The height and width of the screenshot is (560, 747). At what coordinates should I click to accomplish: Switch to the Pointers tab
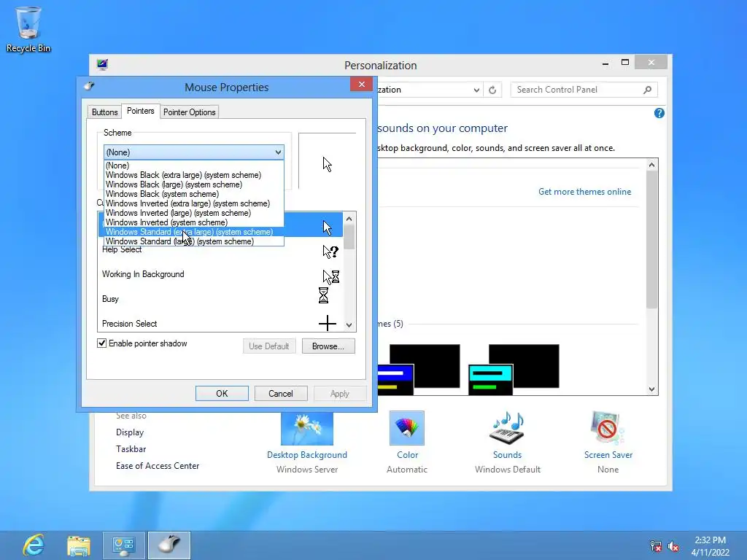pyautogui.click(x=141, y=111)
